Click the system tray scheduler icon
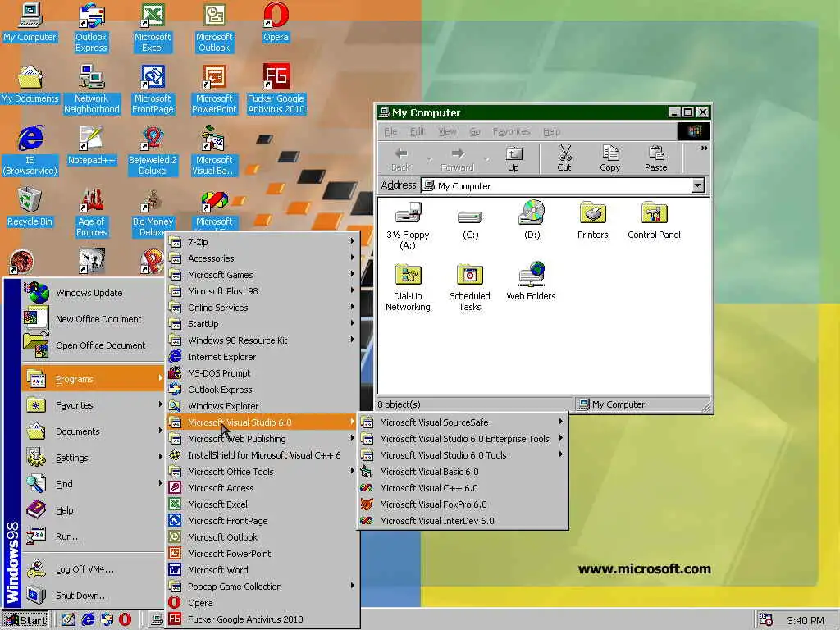Image resolution: width=840 pixels, height=630 pixels. (765, 620)
